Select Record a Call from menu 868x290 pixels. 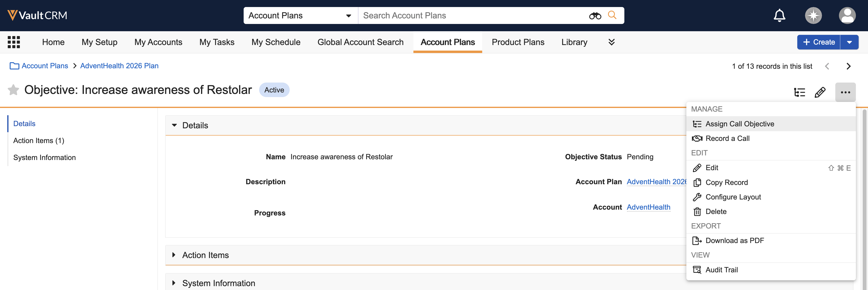coord(727,138)
